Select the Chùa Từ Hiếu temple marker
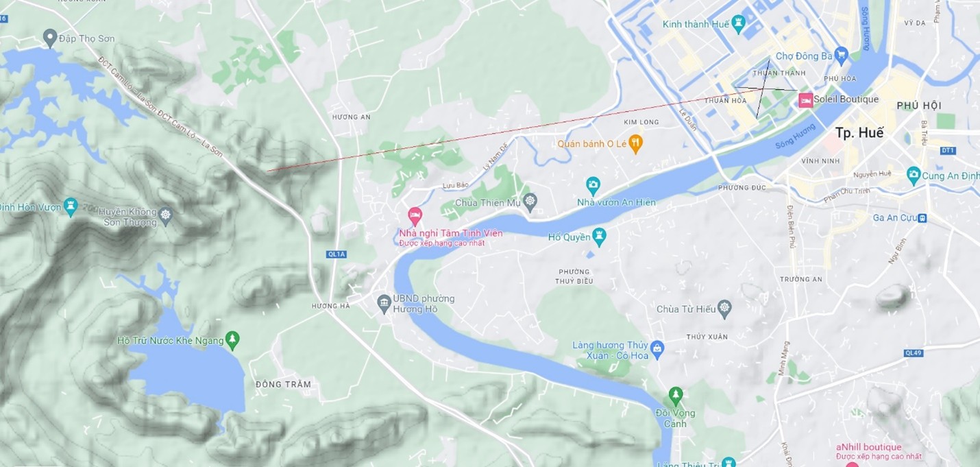The image size is (980, 467). (724, 309)
